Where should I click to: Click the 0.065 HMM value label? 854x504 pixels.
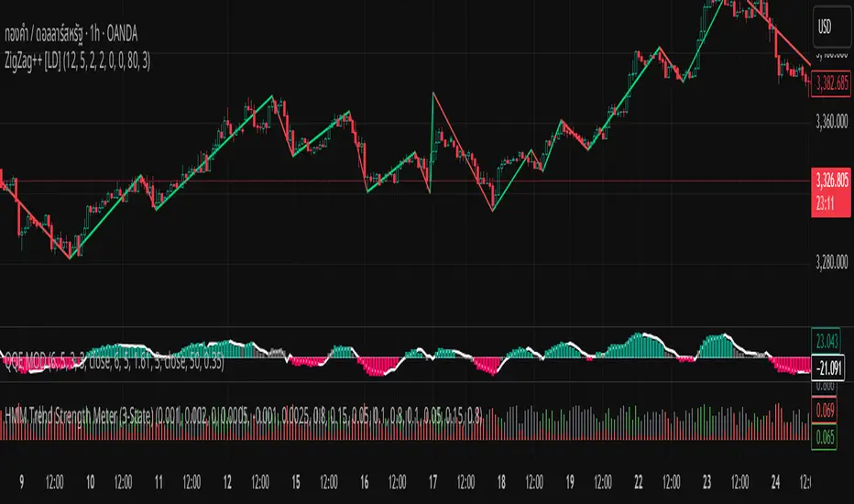click(824, 437)
